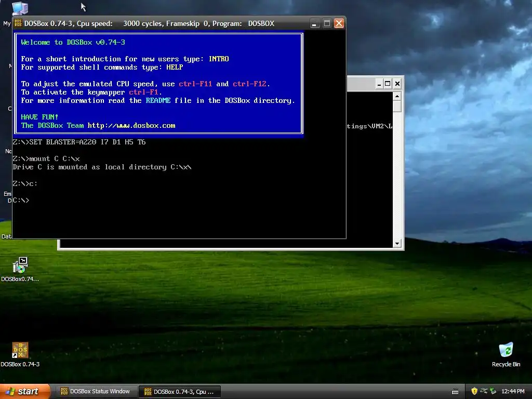Minimize the DOSBox 0.74-3 window
The image size is (532, 399).
click(x=314, y=23)
